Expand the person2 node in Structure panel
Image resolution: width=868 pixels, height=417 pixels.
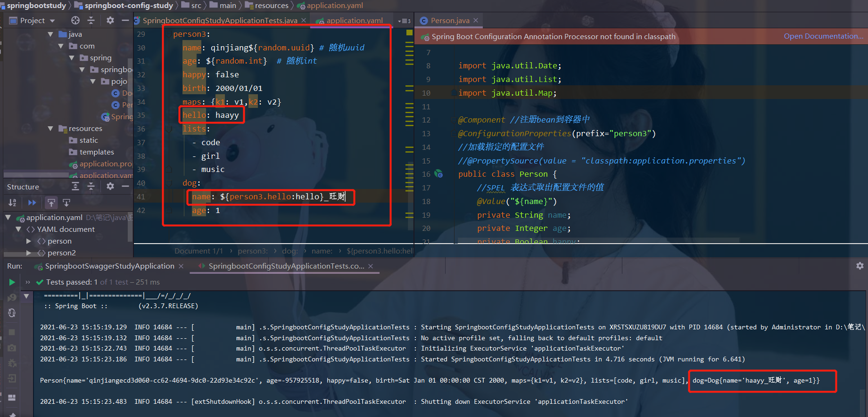(x=29, y=253)
